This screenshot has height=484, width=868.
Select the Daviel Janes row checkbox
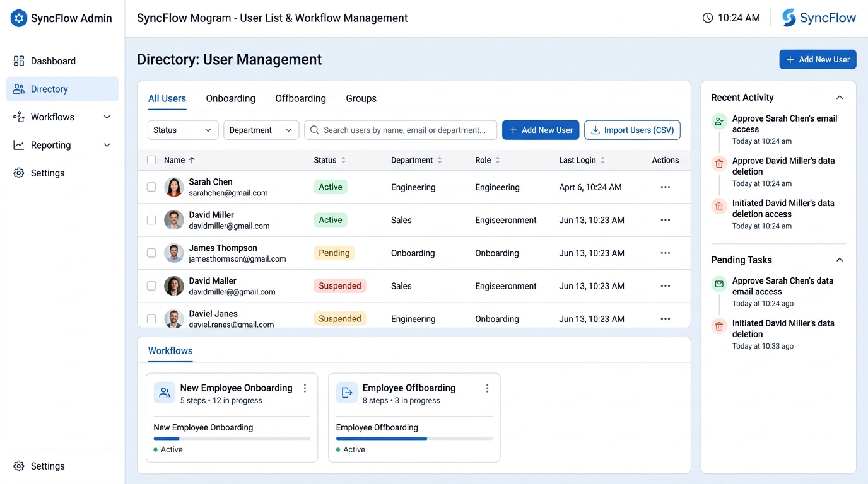tap(151, 319)
